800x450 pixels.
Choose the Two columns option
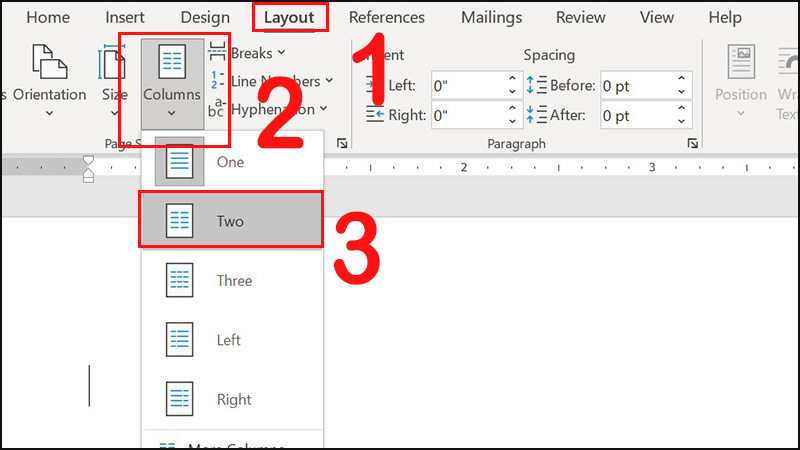click(x=231, y=220)
